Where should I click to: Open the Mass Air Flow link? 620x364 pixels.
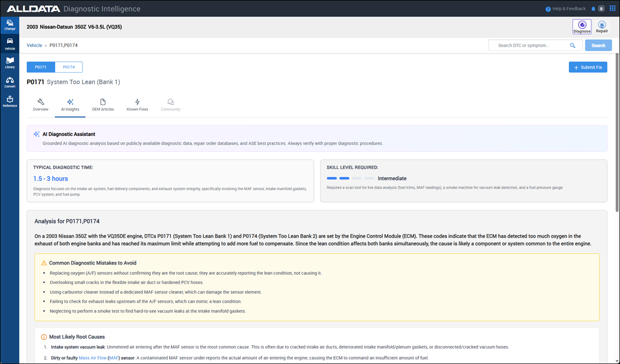[92, 358]
